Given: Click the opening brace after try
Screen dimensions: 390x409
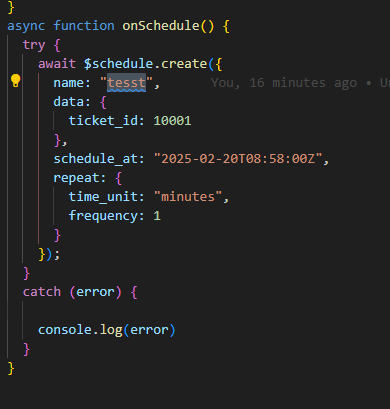Looking at the screenshot, I should 57,45.
